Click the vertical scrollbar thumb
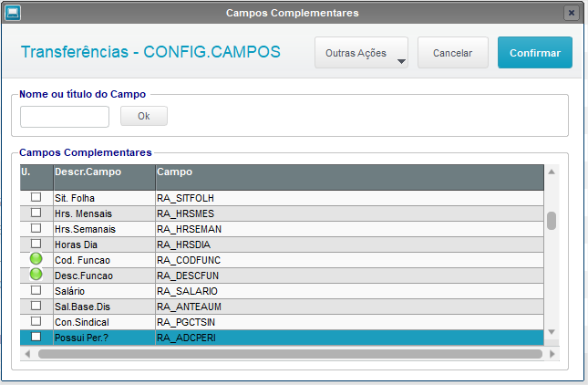This screenshot has height=385, width=588. coord(552,221)
